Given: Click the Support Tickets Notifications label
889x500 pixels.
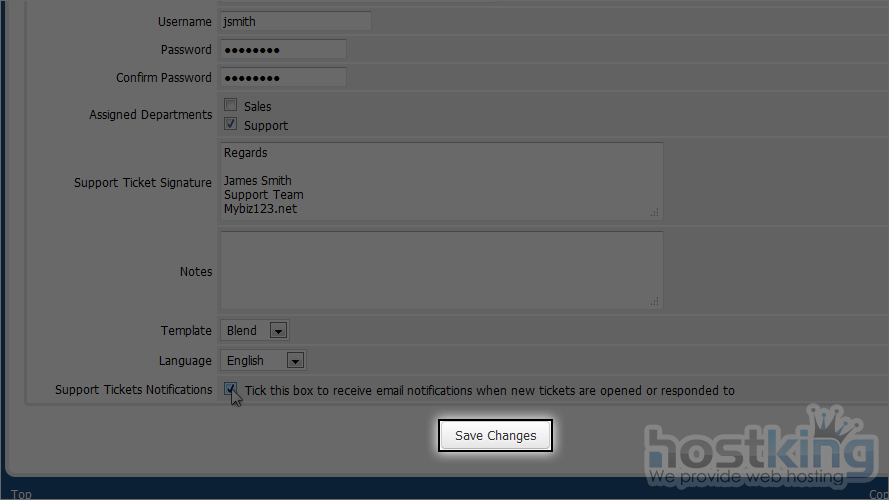Looking at the screenshot, I should point(133,390).
